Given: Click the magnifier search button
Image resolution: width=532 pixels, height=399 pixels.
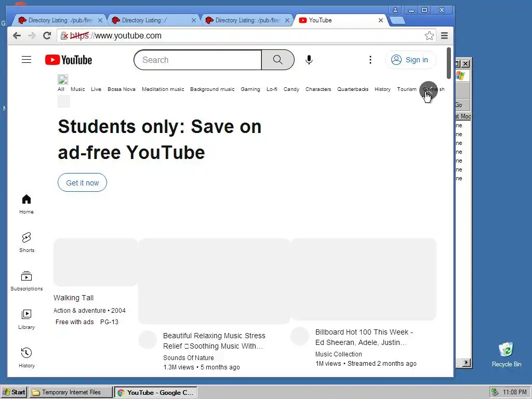Looking at the screenshot, I should [x=278, y=60].
